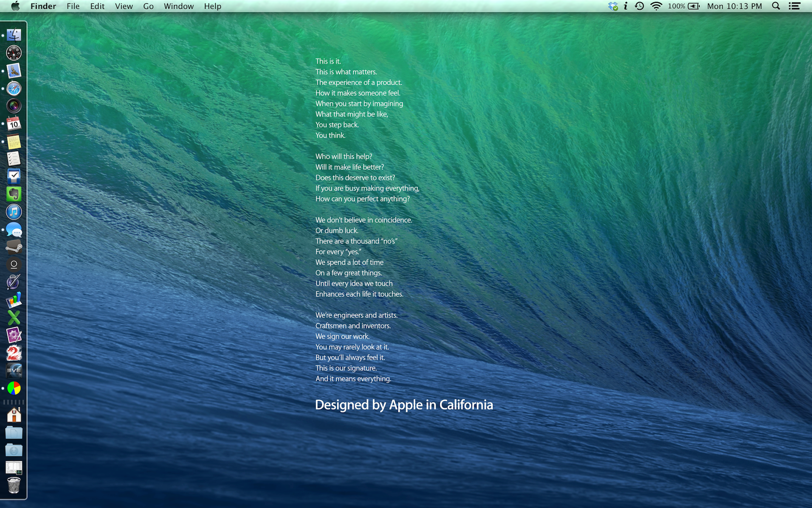Open the Finder menu

[x=43, y=6]
